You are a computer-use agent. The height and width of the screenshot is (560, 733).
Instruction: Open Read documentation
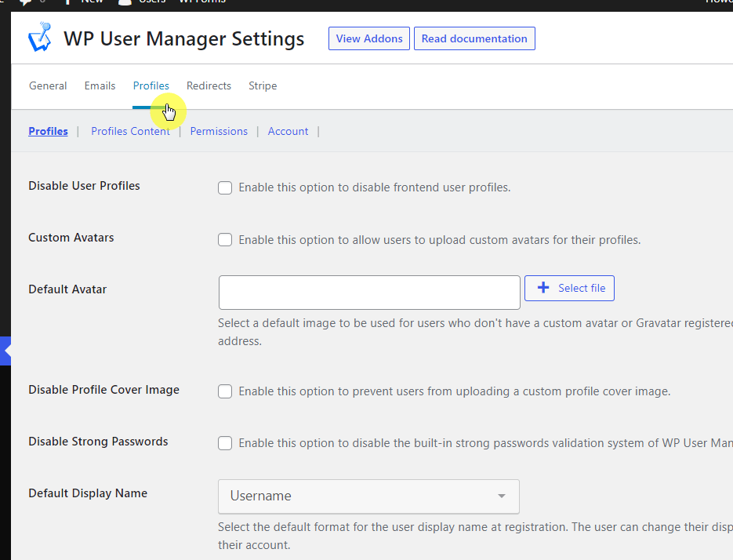474,38
